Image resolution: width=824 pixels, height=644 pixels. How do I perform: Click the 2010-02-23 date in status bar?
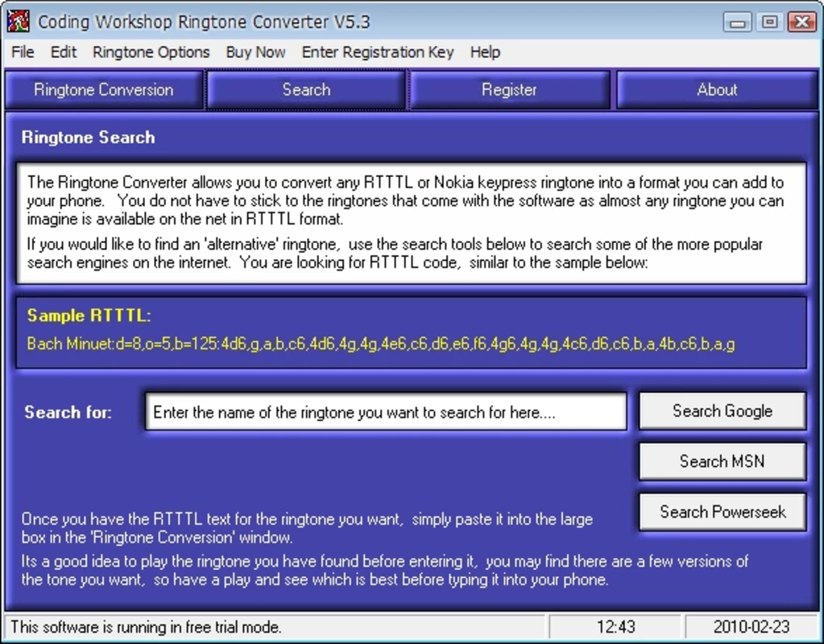[751, 626]
